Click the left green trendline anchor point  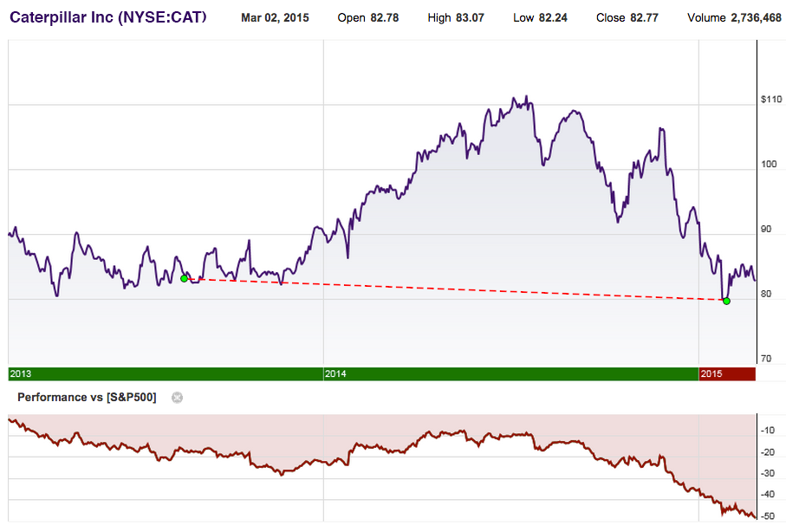[x=184, y=278]
